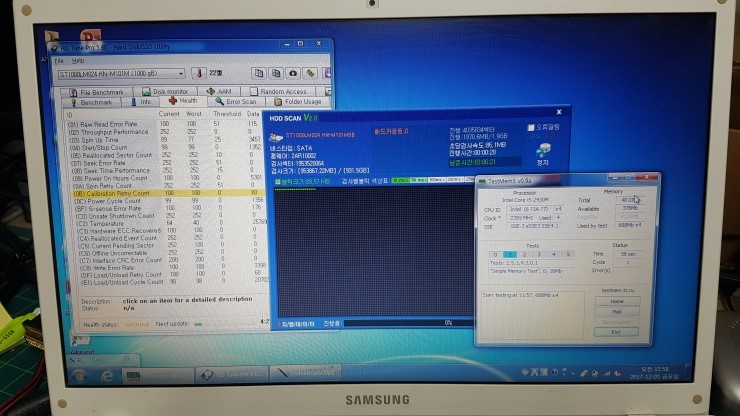Click the PowerPoint desktop icon
The height and width of the screenshot is (416, 740).
pyautogui.click(x=90, y=36)
